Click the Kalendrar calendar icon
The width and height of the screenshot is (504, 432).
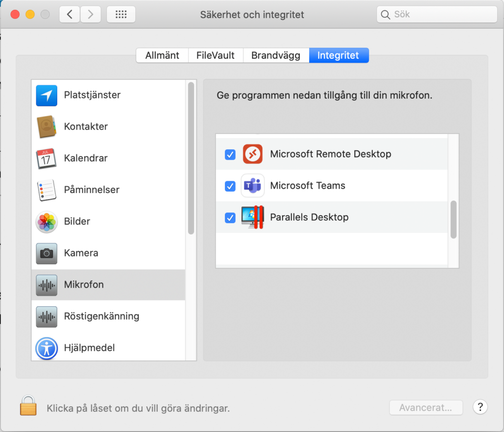click(x=46, y=158)
